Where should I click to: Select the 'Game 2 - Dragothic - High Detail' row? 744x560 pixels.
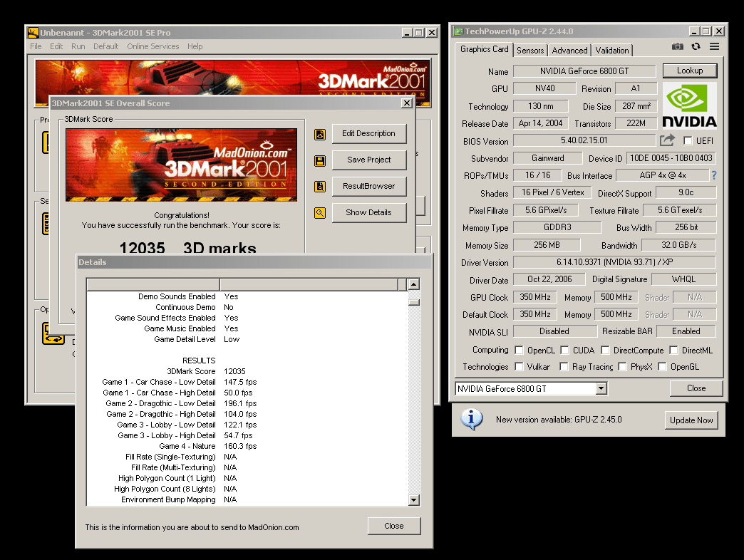pyautogui.click(x=247, y=414)
